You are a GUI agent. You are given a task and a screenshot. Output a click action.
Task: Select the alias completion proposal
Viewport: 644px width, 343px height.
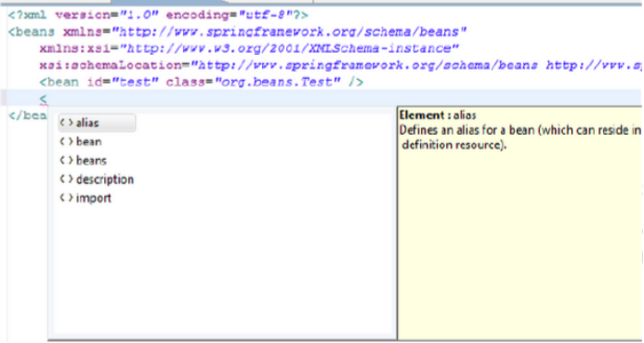[97, 123]
